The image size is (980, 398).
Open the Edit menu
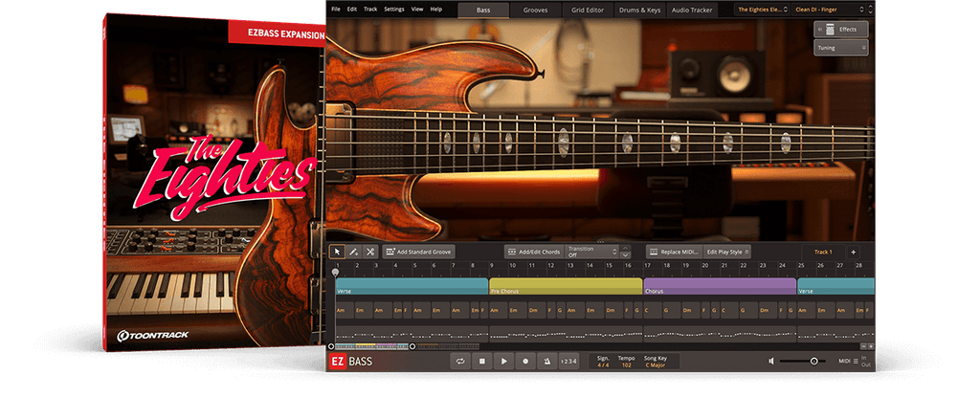pyautogui.click(x=352, y=10)
